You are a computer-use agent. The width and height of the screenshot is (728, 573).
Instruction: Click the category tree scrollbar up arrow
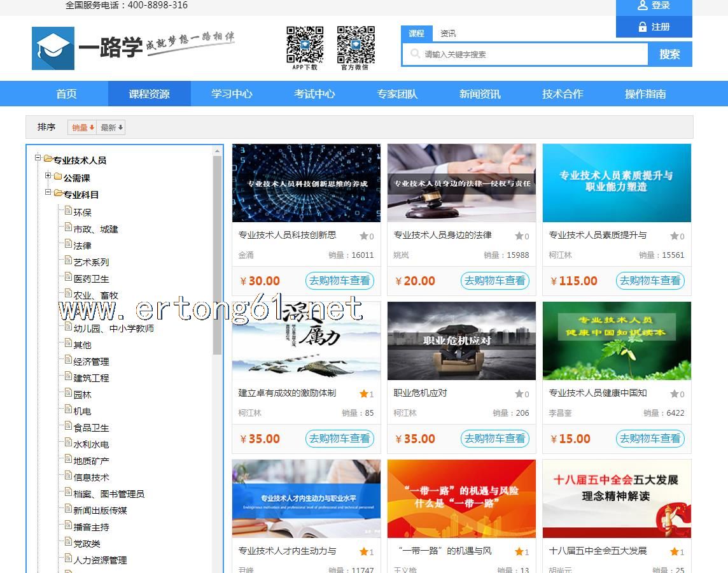(218, 151)
